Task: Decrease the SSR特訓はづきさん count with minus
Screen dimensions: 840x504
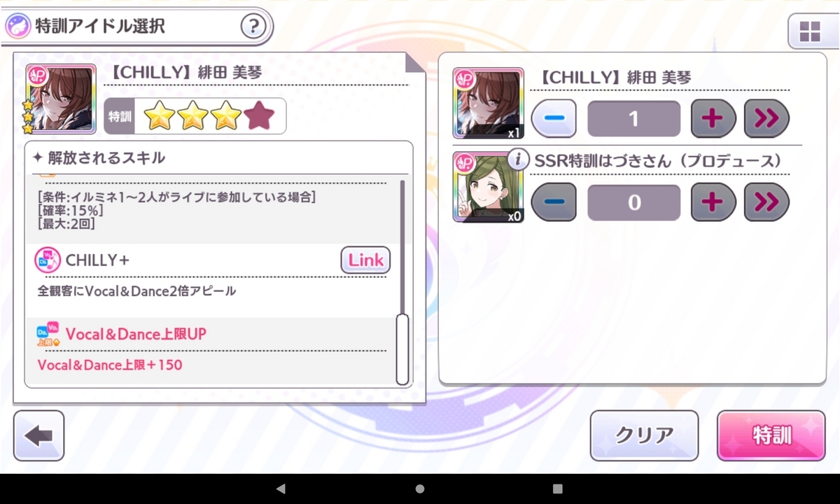Action: [554, 202]
